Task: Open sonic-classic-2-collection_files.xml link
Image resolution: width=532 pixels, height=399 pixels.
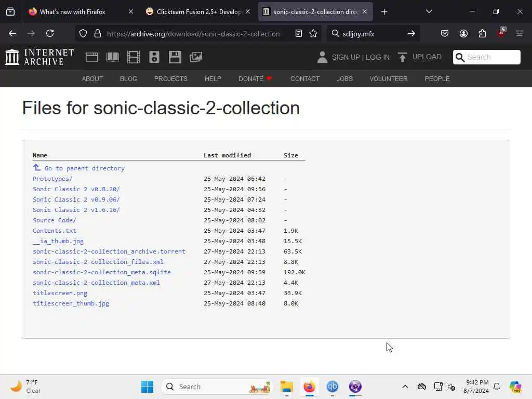Action: coord(98,262)
